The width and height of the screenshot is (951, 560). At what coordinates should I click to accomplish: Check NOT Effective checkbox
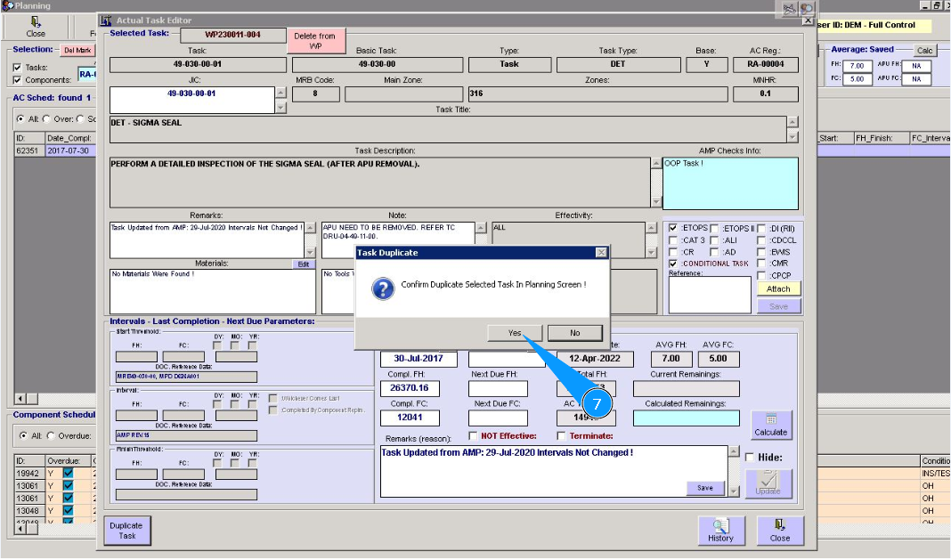[473, 435]
